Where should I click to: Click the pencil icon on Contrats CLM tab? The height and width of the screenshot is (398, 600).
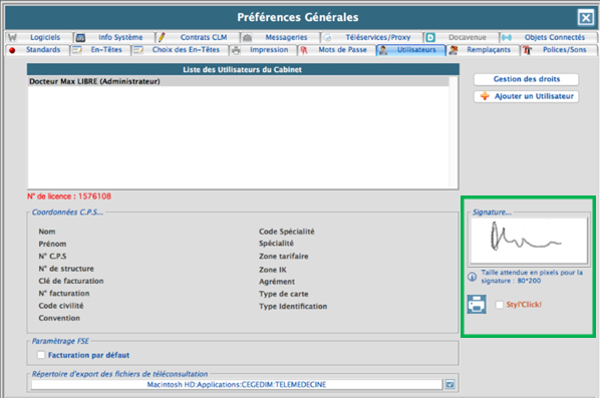click(x=161, y=37)
